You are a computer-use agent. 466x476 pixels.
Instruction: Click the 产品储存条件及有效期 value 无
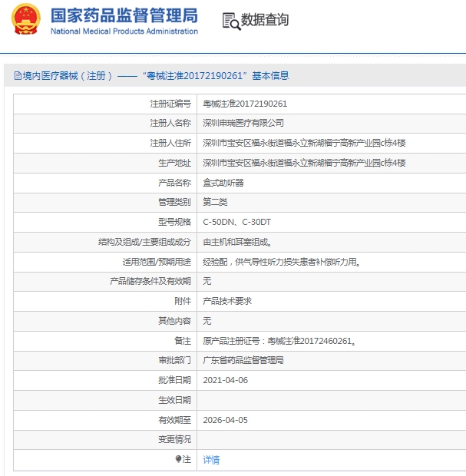207,281
